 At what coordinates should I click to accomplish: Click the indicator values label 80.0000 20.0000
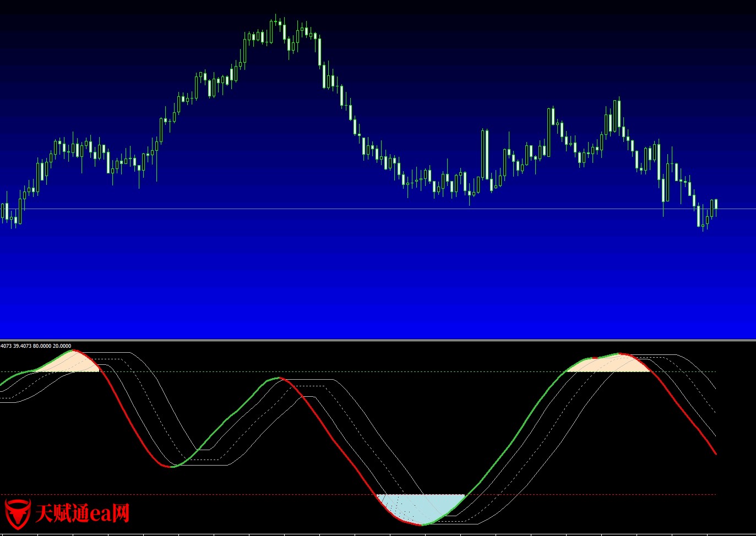pyautogui.click(x=52, y=346)
